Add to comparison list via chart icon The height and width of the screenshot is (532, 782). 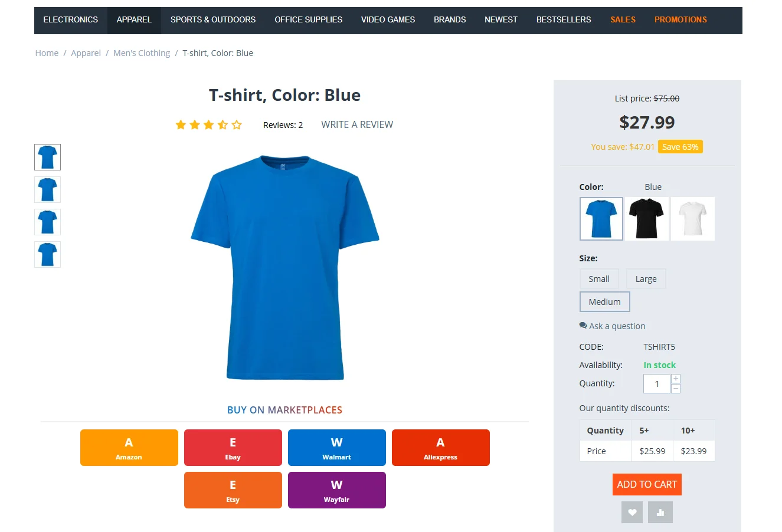(x=660, y=512)
